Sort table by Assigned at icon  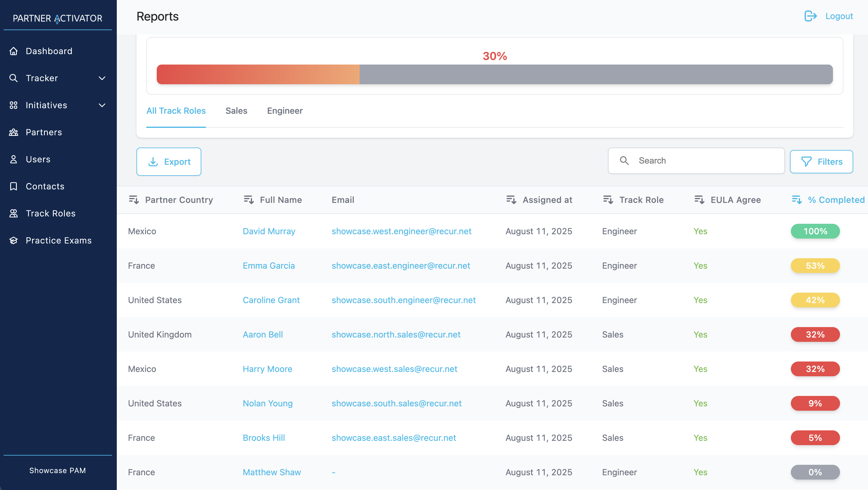click(511, 200)
